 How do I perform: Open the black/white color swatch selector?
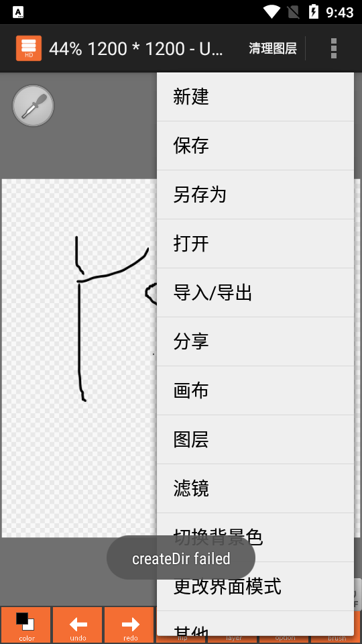(x=26, y=625)
